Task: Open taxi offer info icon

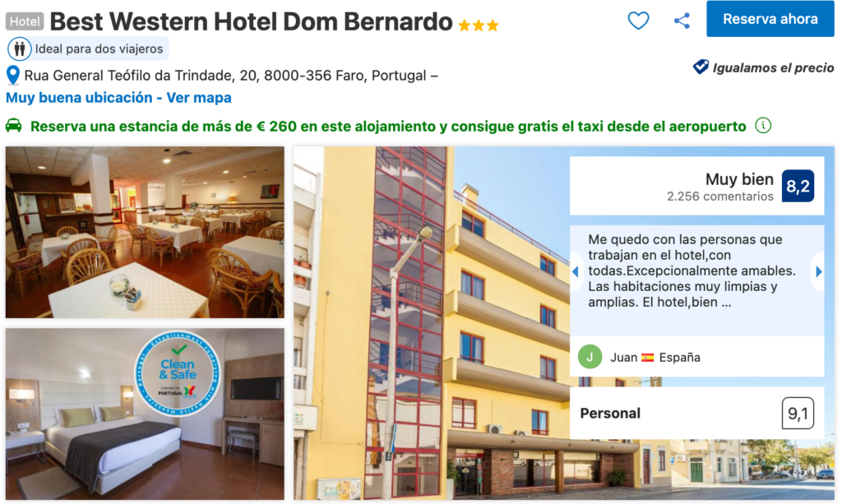Action: coord(762,126)
